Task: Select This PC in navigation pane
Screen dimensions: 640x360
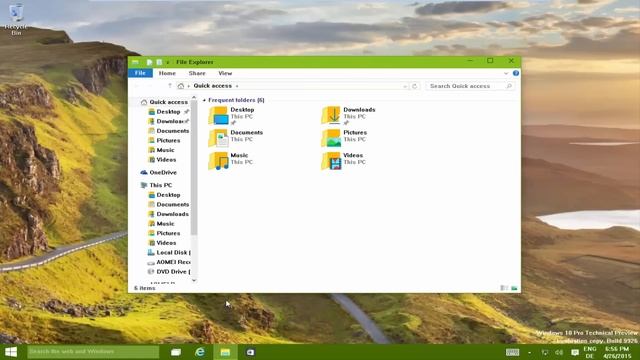Action: [156, 185]
